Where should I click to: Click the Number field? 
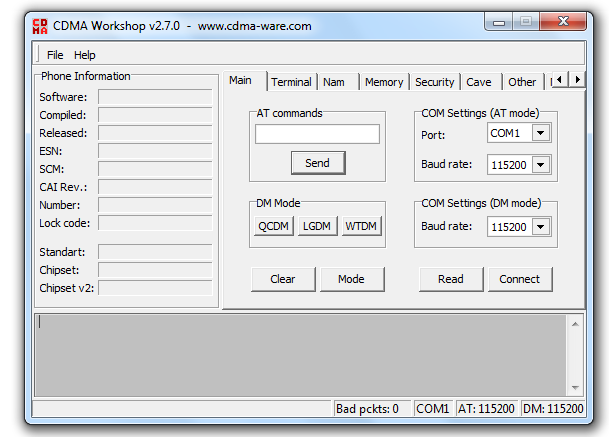155,205
